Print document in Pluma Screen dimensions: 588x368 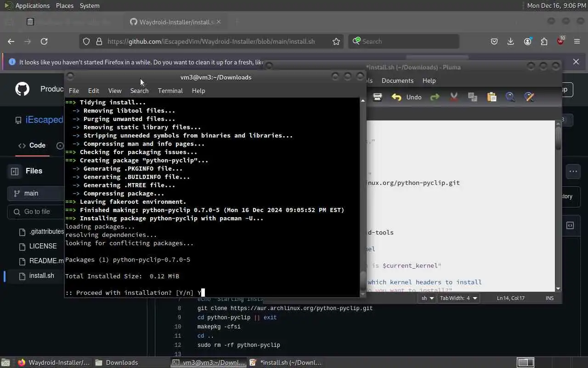click(x=378, y=97)
